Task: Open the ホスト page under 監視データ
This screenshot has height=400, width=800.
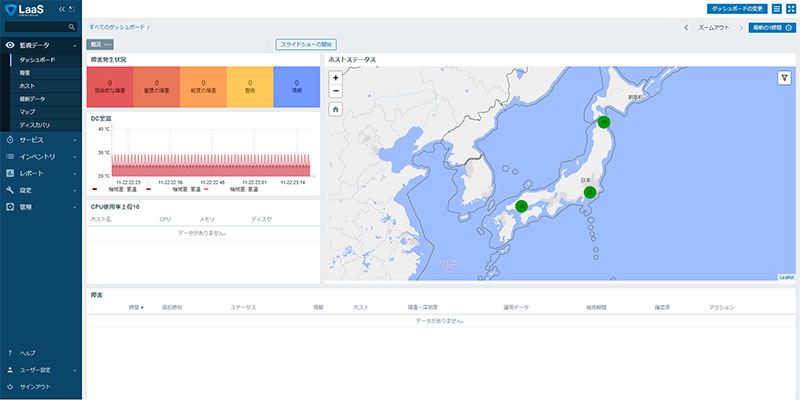Action: 27,86
